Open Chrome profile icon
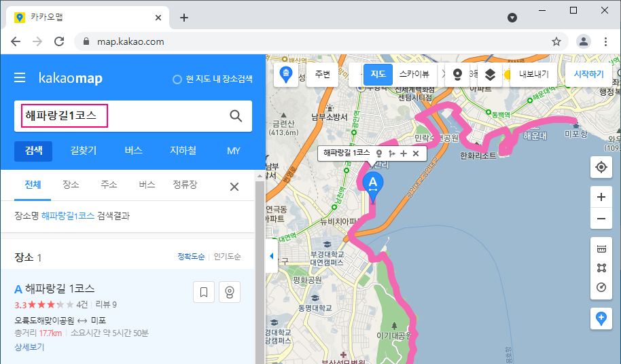The width and height of the screenshot is (621, 364). point(584,41)
